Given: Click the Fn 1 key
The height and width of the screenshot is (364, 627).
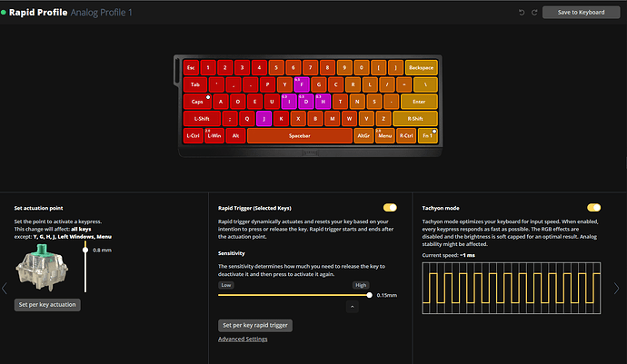Looking at the screenshot, I should (x=426, y=135).
